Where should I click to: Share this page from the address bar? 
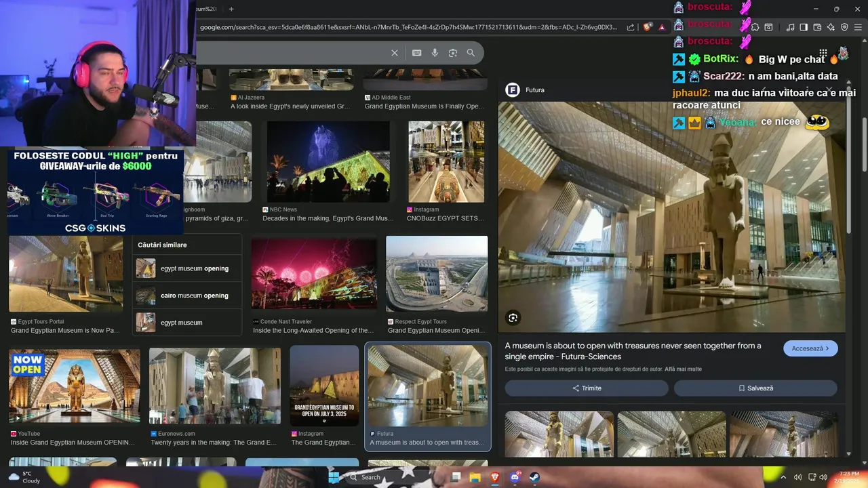point(631,27)
